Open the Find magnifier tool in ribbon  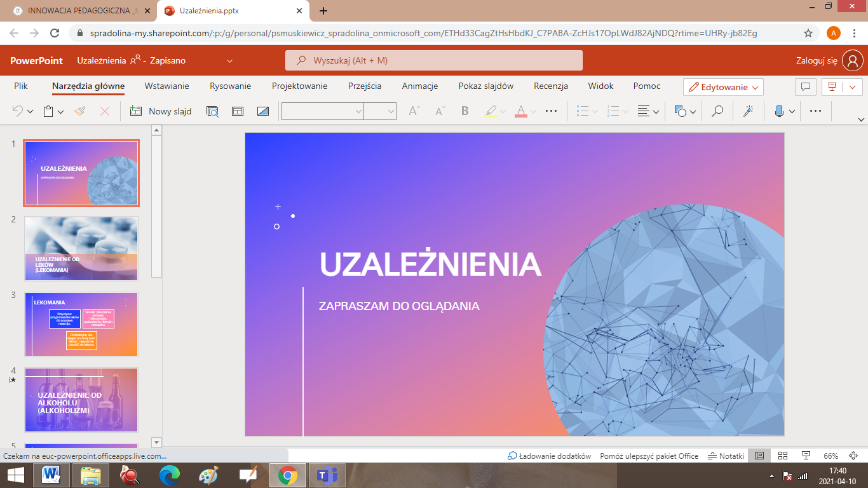(717, 111)
